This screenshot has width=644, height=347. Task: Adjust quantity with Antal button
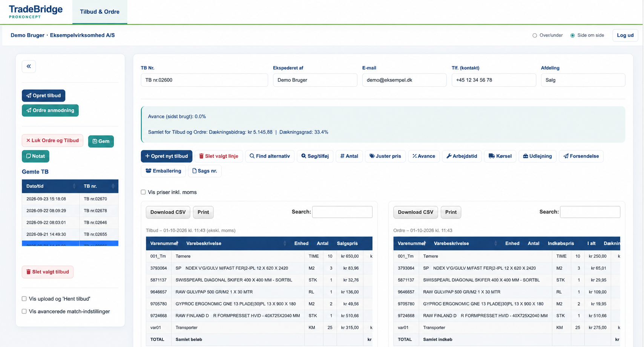pyautogui.click(x=349, y=156)
